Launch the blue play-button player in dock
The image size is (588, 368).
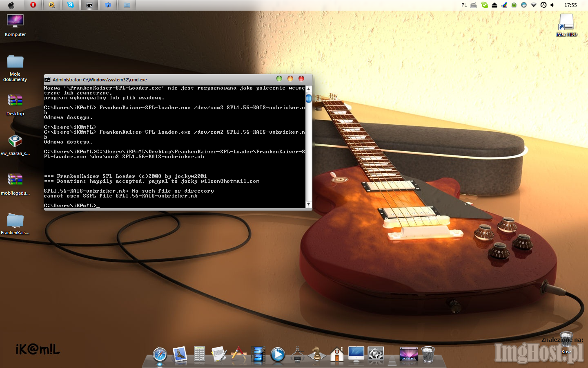coord(278,354)
